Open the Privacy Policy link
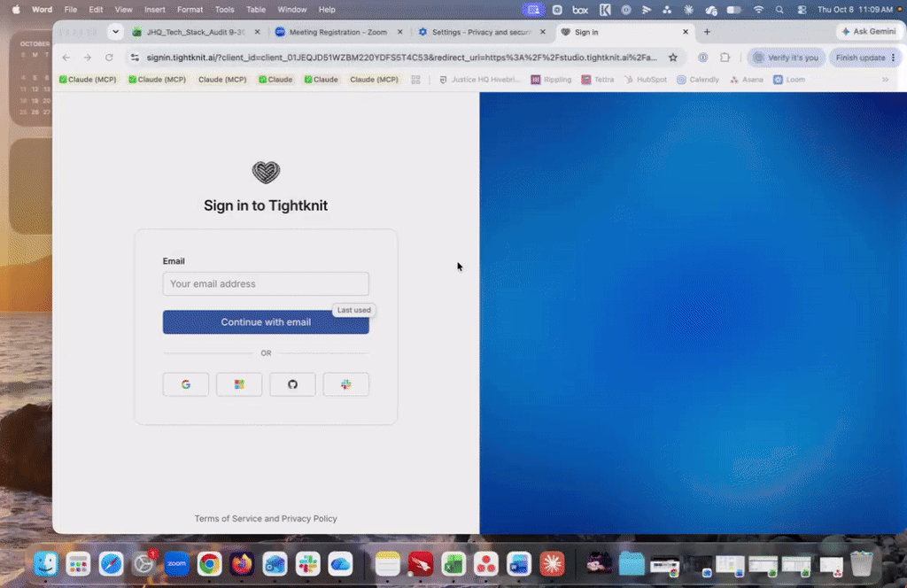The width and height of the screenshot is (907, 588). click(x=309, y=519)
